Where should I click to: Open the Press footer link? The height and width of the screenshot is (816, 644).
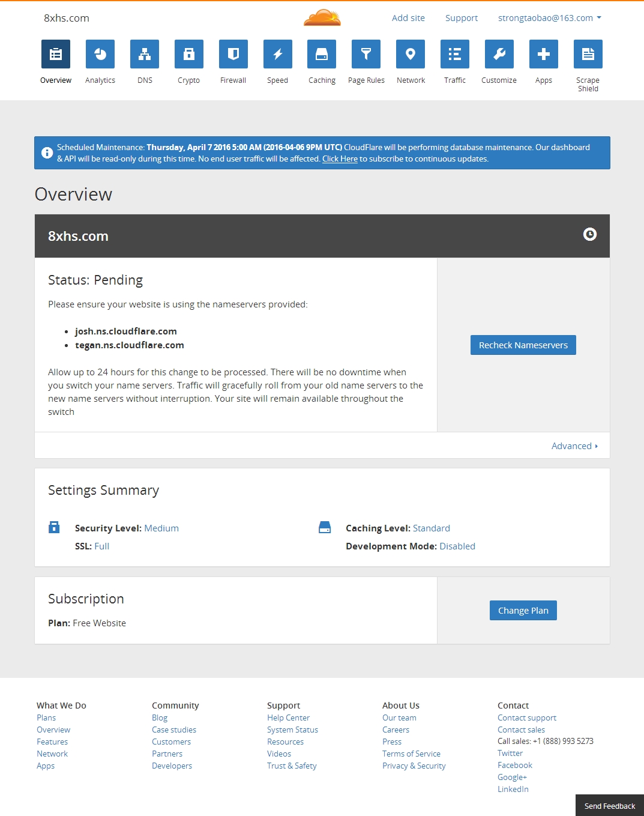click(392, 742)
